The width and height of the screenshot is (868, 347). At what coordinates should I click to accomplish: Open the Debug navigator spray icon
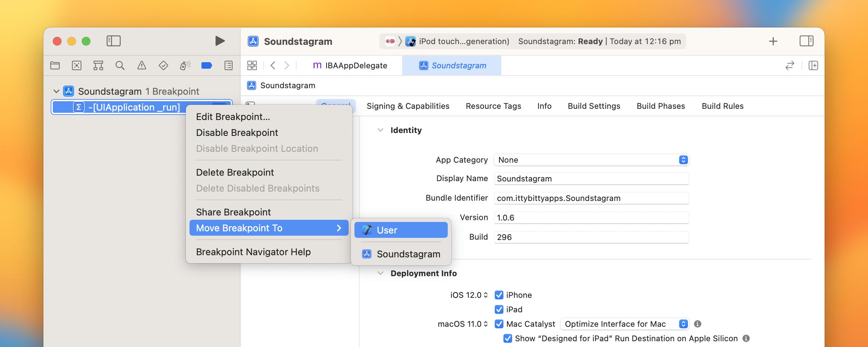click(x=185, y=65)
